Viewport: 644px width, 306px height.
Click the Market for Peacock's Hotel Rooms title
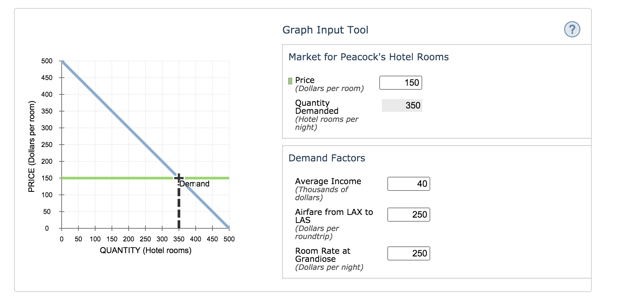click(369, 57)
